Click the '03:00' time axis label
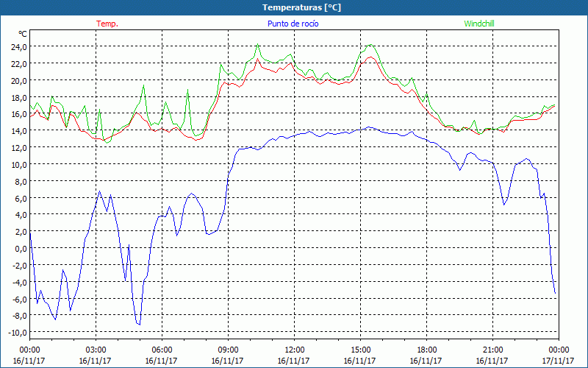 [96, 350]
